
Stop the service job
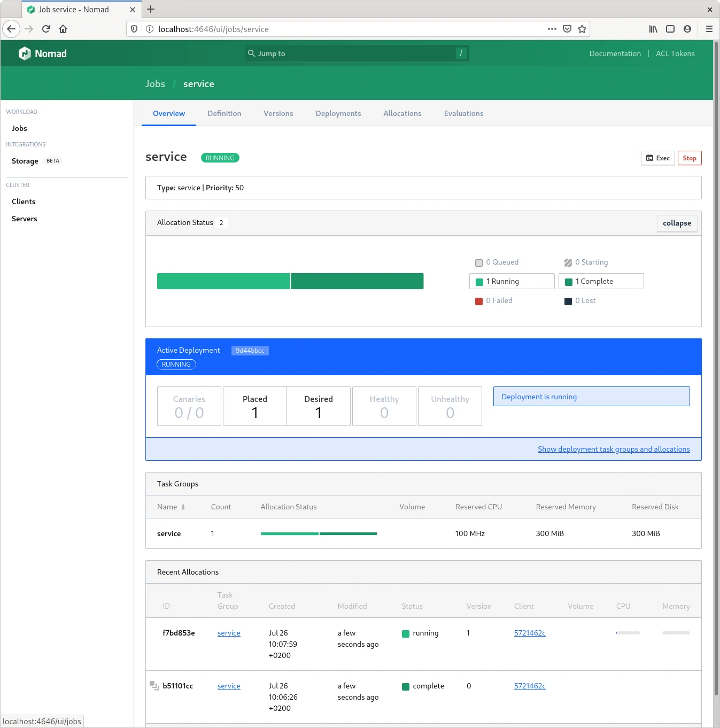click(x=689, y=158)
